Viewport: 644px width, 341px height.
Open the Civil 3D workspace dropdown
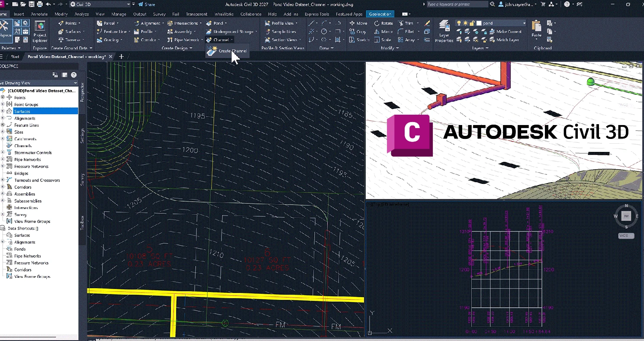tap(128, 4)
